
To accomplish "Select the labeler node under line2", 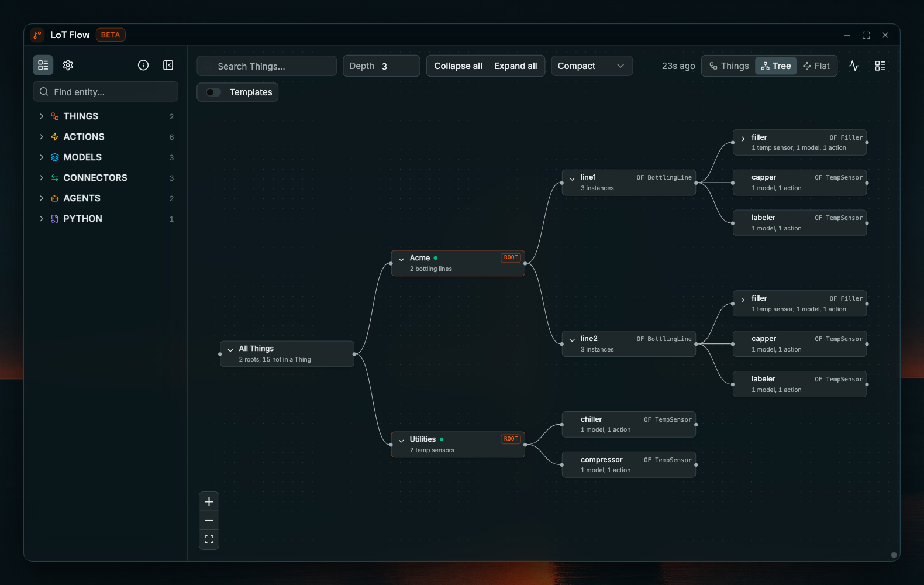I will click(x=799, y=384).
